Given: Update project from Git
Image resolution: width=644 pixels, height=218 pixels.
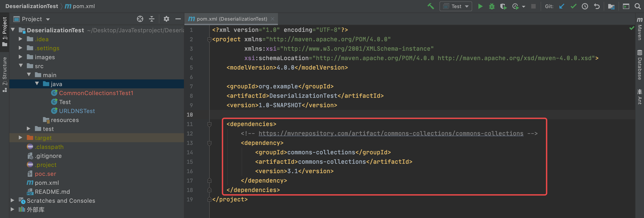Looking at the screenshot, I should [x=561, y=6].
